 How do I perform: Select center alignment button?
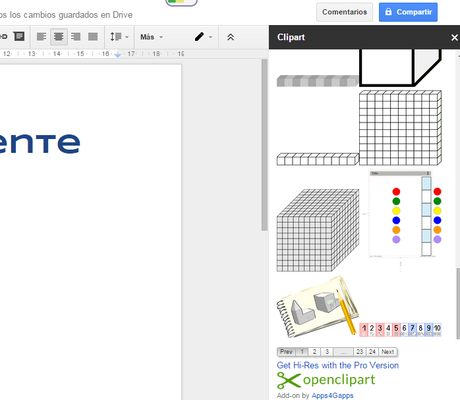tap(59, 37)
